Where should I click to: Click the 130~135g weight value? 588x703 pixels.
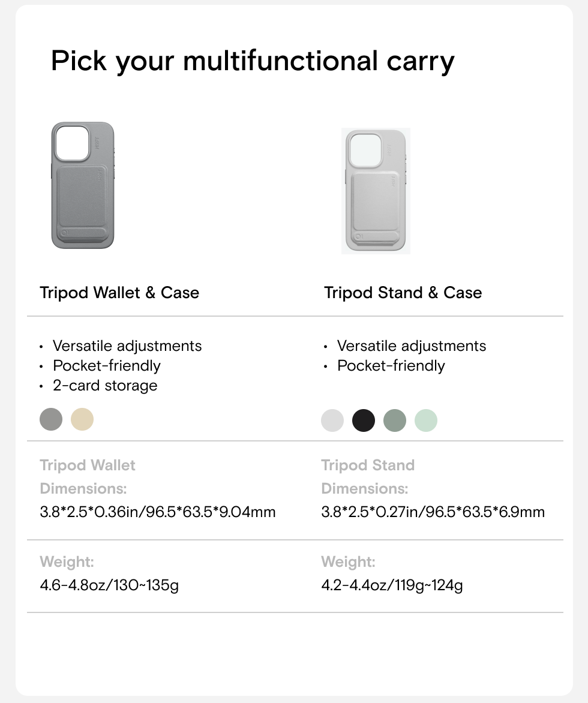pyautogui.click(x=109, y=585)
